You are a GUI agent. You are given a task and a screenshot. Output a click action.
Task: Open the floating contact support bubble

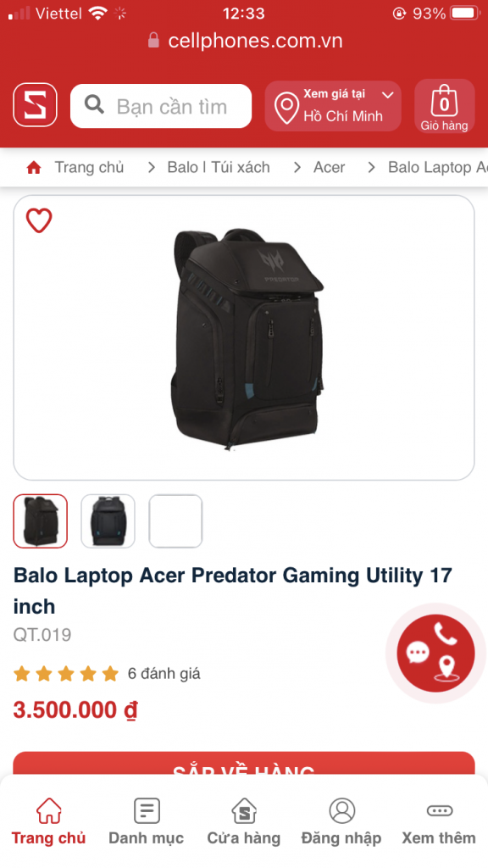[x=435, y=654]
